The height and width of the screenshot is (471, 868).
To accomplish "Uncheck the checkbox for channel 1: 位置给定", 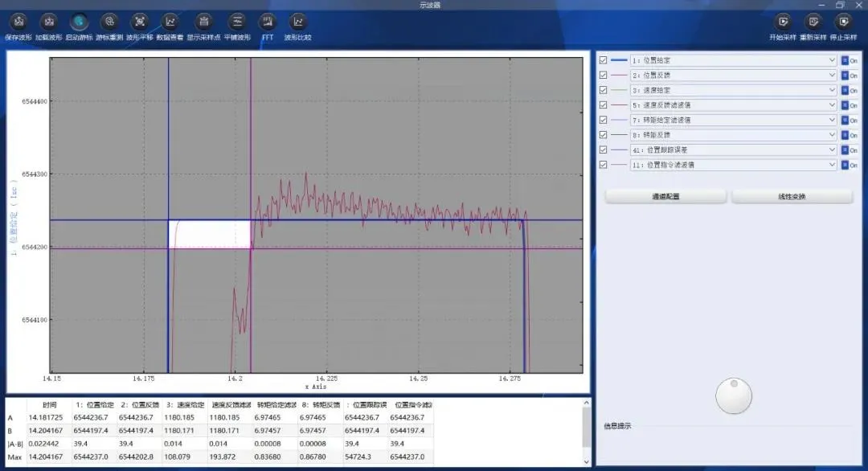I will [604, 60].
